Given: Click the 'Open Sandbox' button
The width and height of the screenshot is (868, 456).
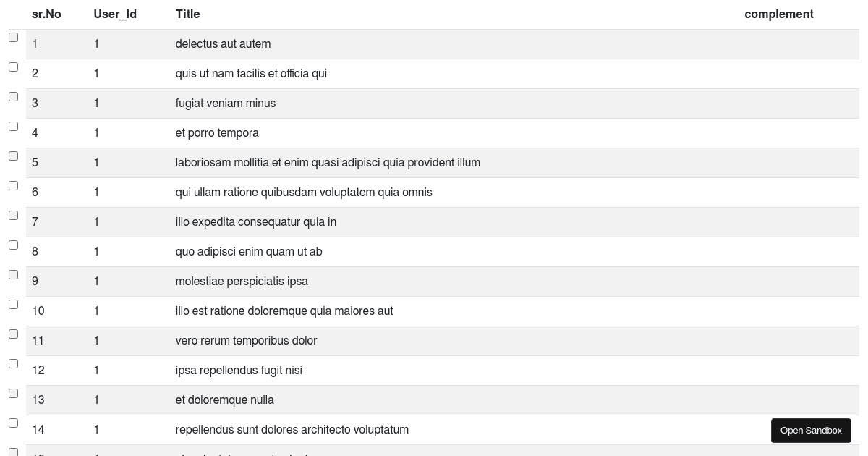Looking at the screenshot, I should tap(811, 430).
